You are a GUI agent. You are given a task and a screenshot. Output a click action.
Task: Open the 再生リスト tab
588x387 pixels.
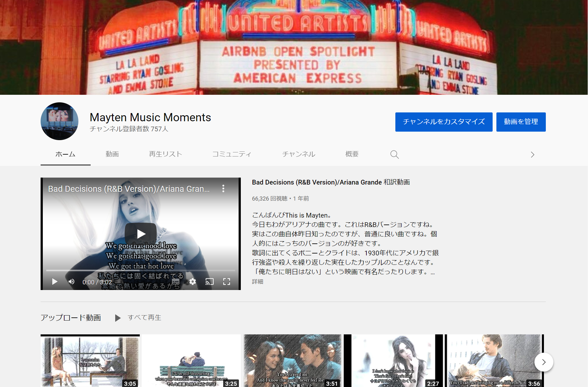click(166, 154)
